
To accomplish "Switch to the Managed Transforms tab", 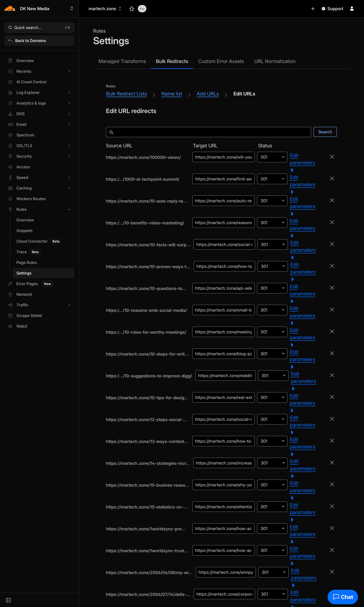I will pos(122,61).
